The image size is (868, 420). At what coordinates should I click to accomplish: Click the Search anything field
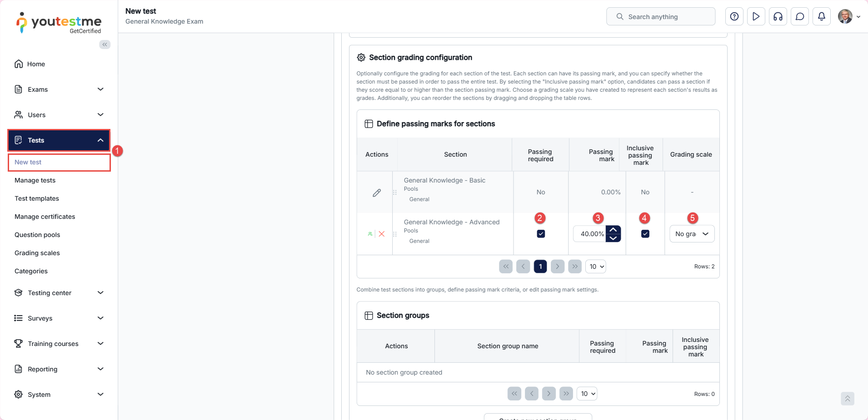[660, 17]
